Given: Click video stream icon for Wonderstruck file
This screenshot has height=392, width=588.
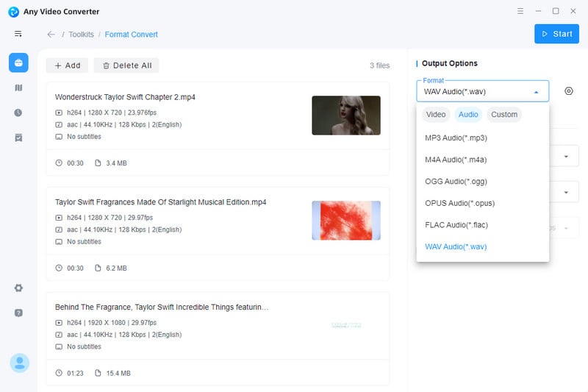Looking at the screenshot, I should pos(59,113).
